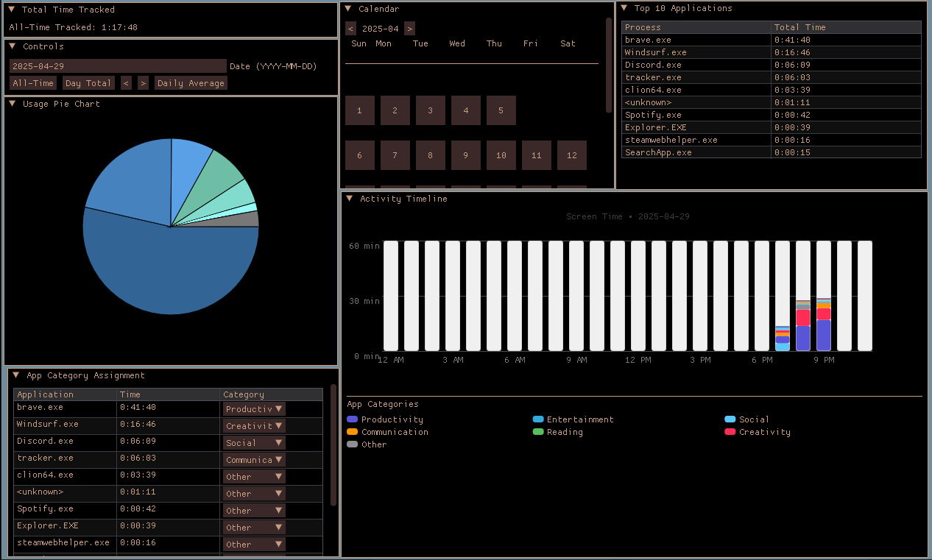This screenshot has height=560, width=932.
Task: Click the App Category Assignment scrollbar
Action: pos(333,445)
